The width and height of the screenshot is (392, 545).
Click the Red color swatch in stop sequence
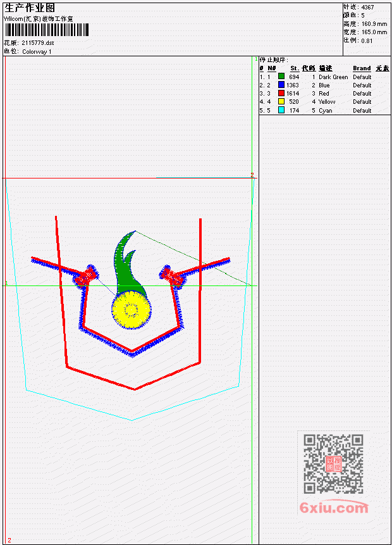(x=281, y=93)
